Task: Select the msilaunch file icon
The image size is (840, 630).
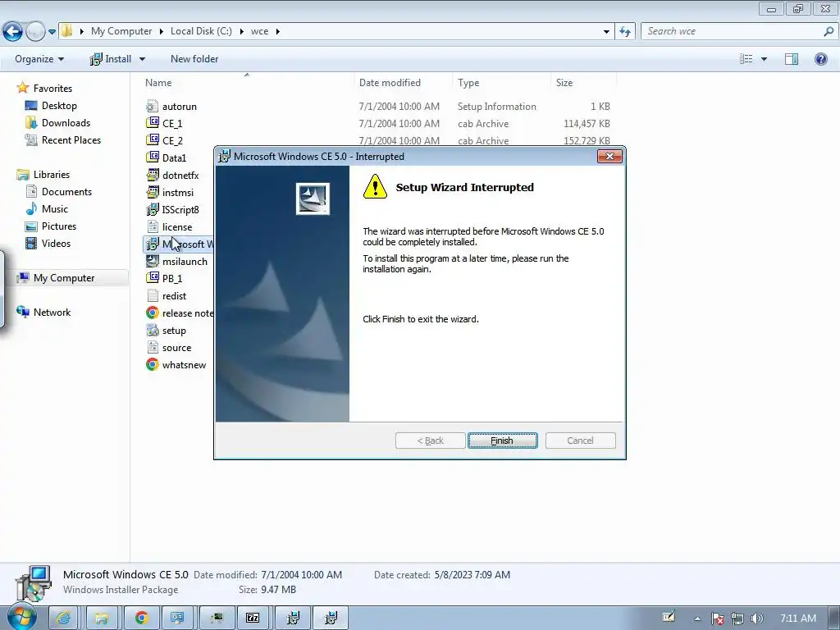Action: click(x=152, y=261)
